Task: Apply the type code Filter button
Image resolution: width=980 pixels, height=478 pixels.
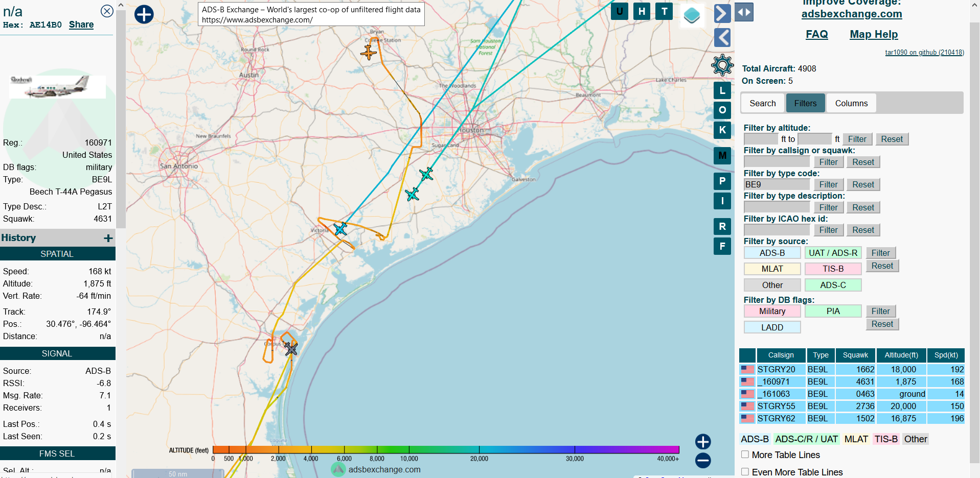Action: point(829,184)
